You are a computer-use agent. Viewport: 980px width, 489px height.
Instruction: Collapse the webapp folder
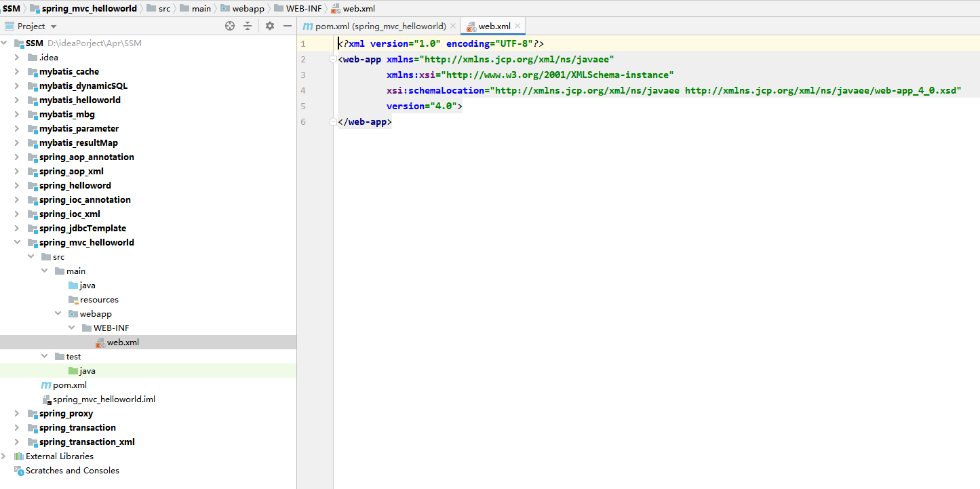click(58, 313)
